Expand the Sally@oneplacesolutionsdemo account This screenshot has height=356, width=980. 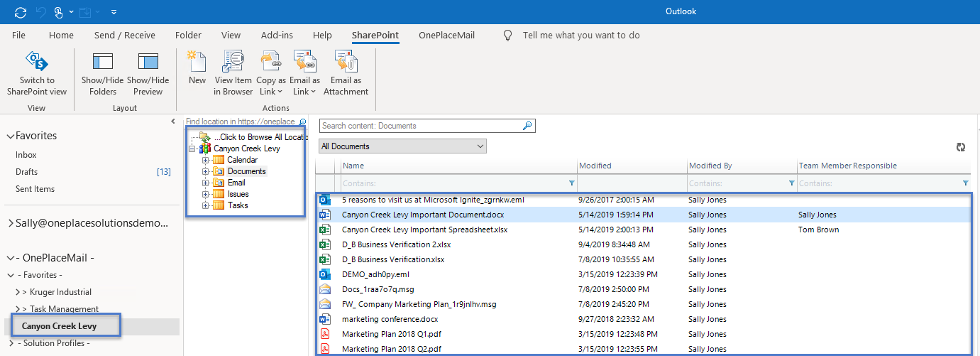(9, 223)
